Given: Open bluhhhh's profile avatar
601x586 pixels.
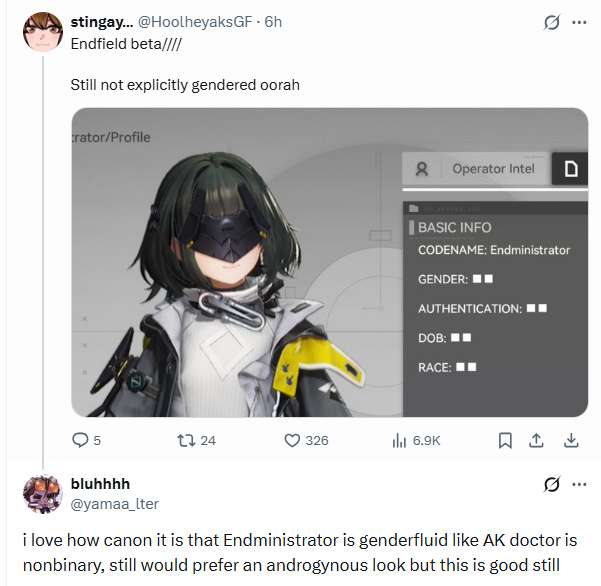Looking at the screenshot, I should (43, 494).
